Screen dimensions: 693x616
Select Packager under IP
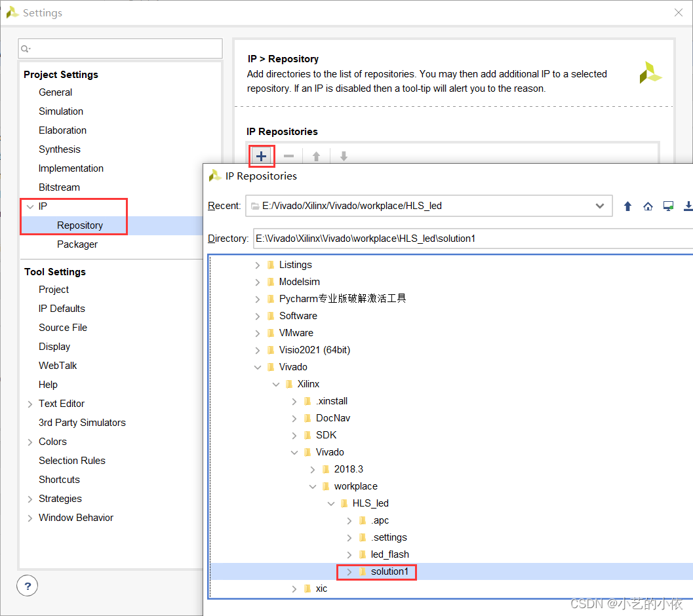coord(77,244)
